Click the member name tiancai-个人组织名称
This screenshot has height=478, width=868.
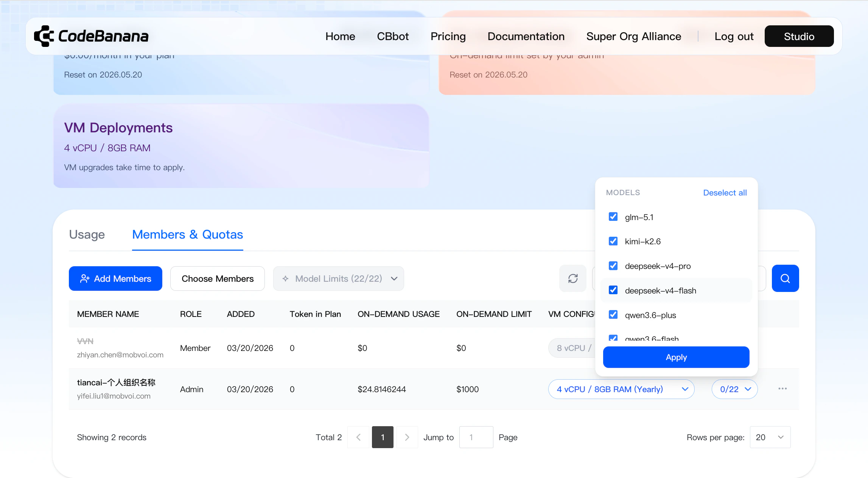point(116,382)
